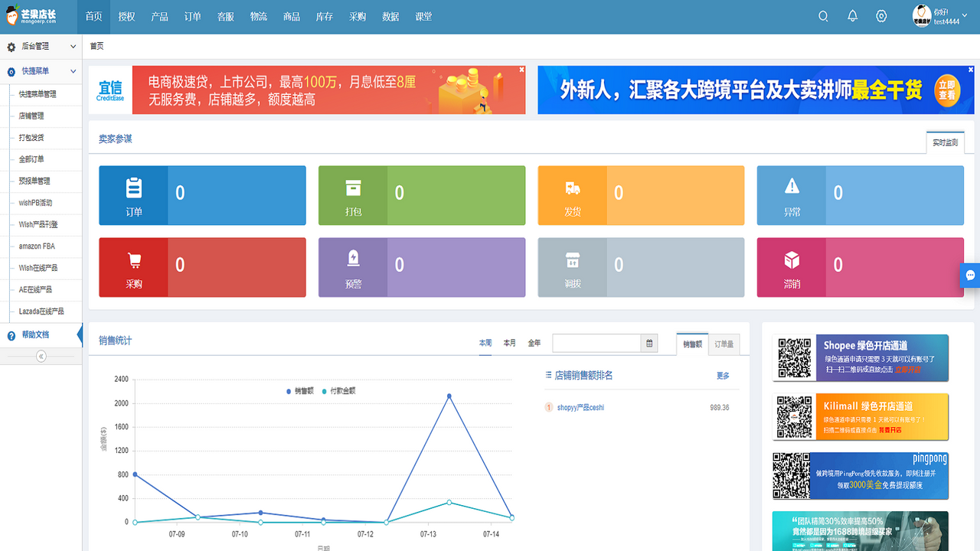The width and height of the screenshot is (980, 551).
Task: Click the calendar icon beside the date field
Action: pos(650,344)
